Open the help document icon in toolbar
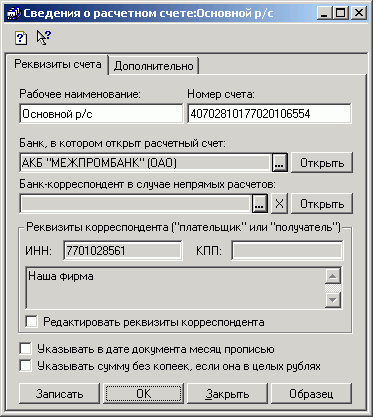The image size is (373, 417). click(x=21, y=38)
